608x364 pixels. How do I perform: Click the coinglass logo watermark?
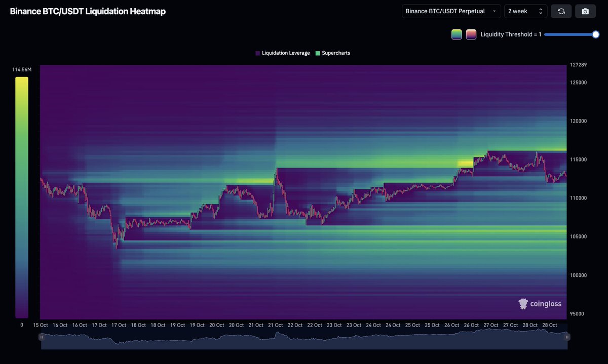540,304
